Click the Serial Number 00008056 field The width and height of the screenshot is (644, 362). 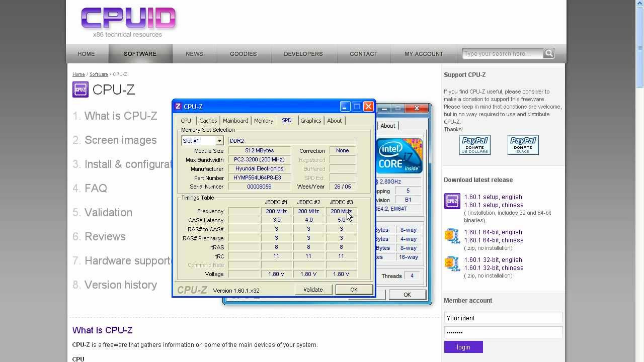(260, 187)
